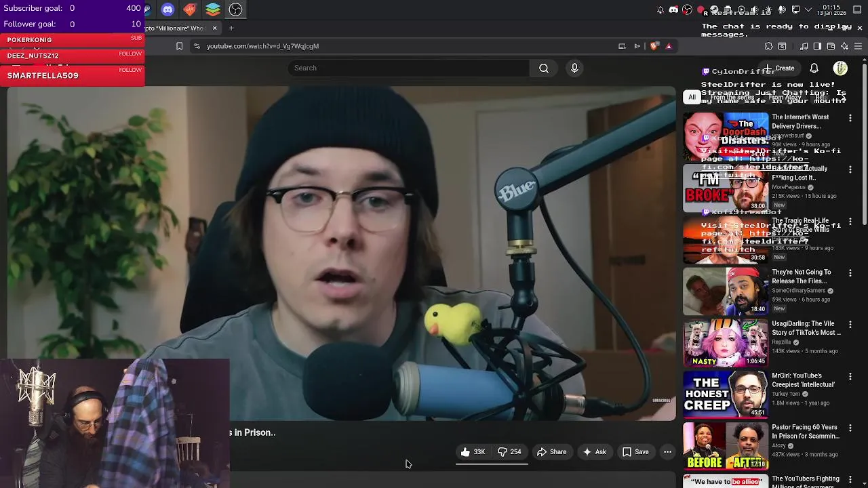The height and width of the screenshot is (488, 868).
Task: Open the YouTube account avatar menu
Action: click(x=840, y=68)
